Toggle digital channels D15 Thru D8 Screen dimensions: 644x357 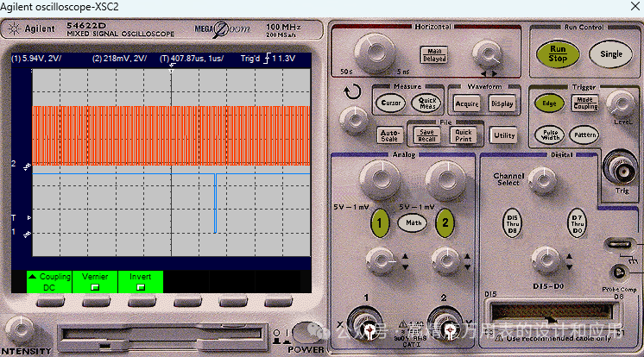512,224
